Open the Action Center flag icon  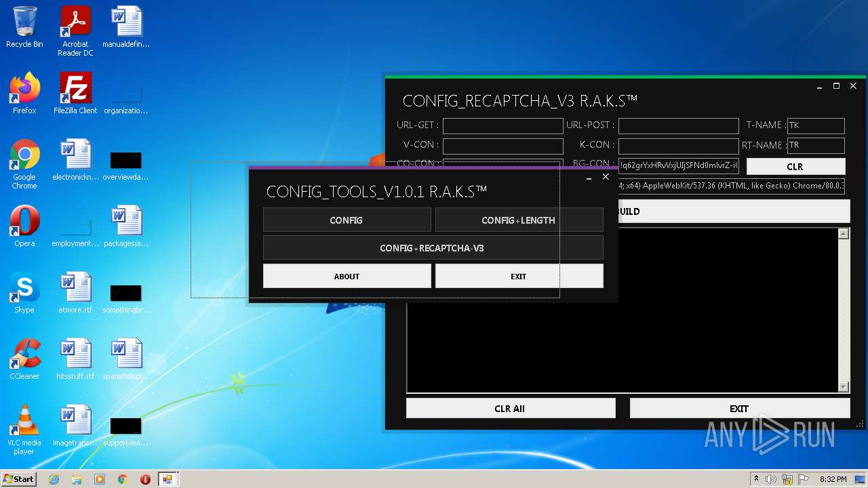(x=804, y=479)
